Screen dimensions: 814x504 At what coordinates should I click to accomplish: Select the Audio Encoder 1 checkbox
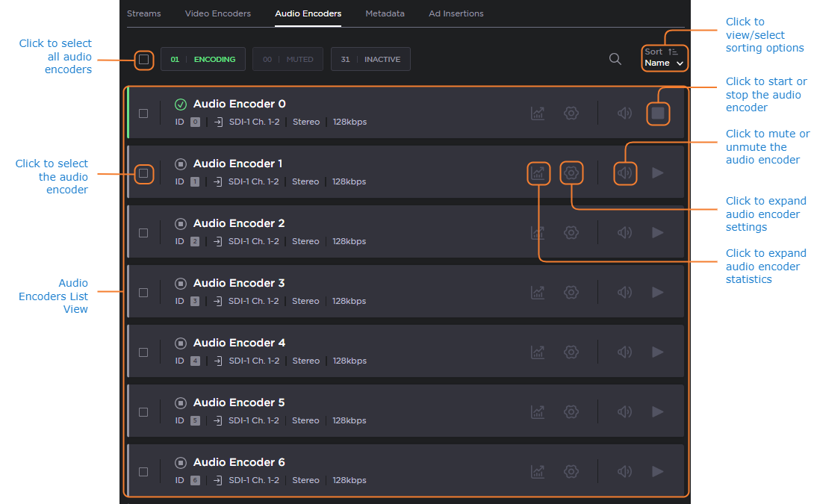(143, 173)
